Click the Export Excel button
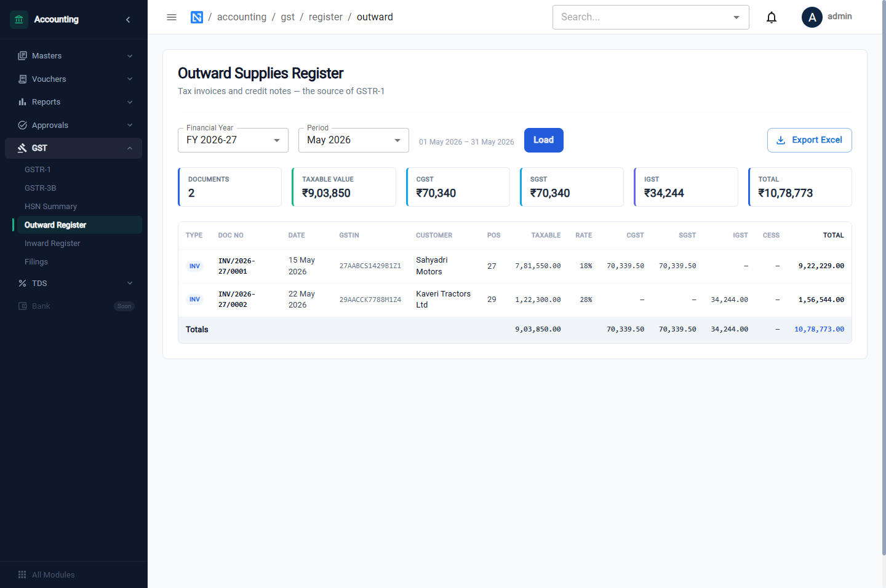Image resolution: width=886 pixels, height=588 pixels. click(810, 140)
